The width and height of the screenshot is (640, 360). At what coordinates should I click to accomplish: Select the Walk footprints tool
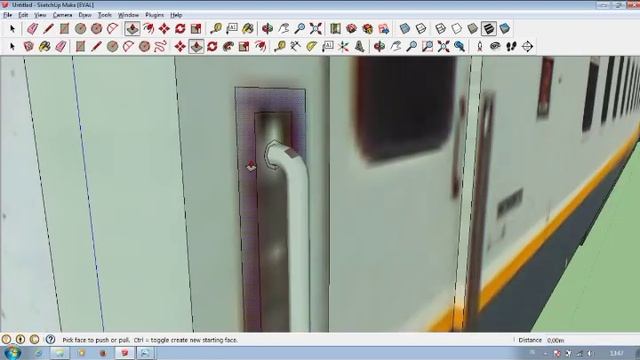click(x=511, y=46)
